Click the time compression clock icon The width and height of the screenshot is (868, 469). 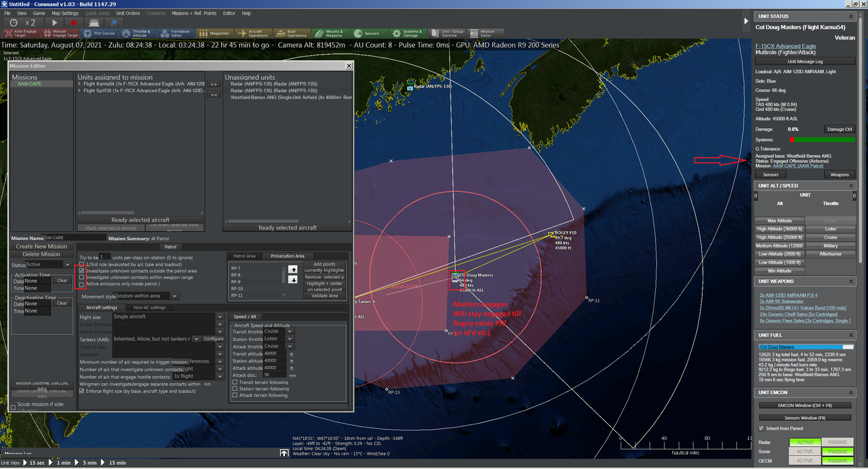click(x=14, y=22)
